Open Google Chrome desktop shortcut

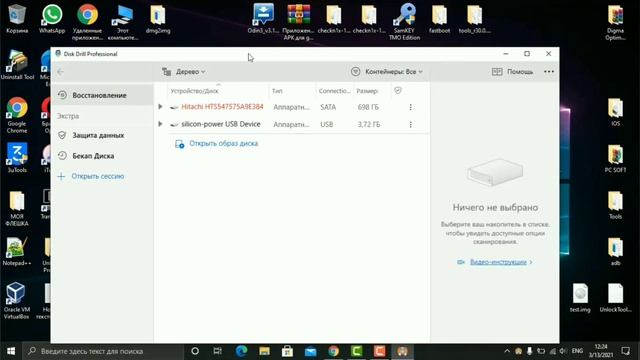[x=17, y=115]
